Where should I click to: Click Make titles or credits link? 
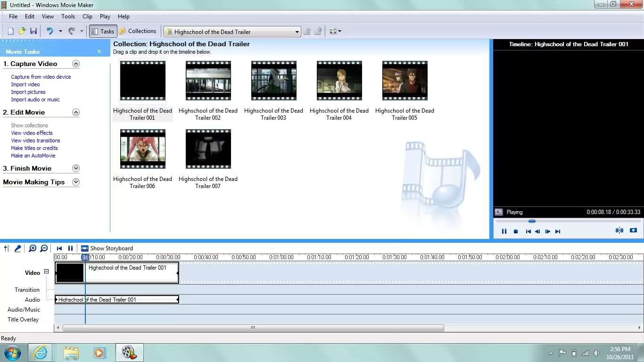(x=34, y=148)
